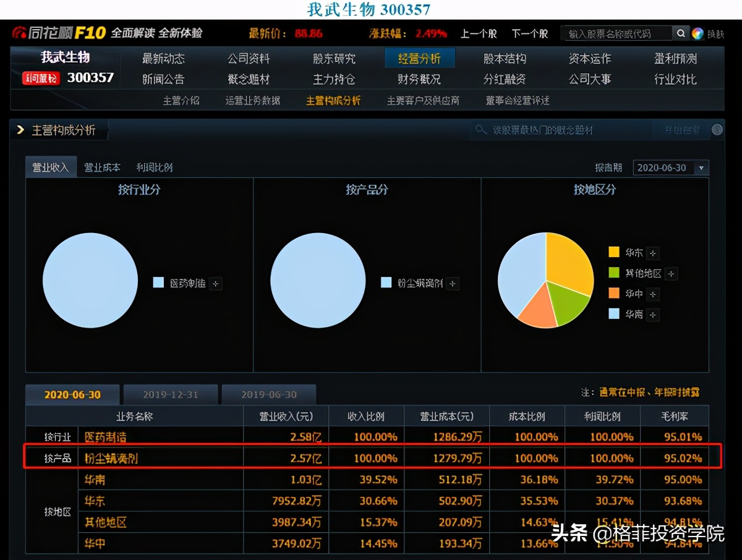
Task: Click the plus icon next to 粉尘螨滴剂 legend
Action: point(453,284)
